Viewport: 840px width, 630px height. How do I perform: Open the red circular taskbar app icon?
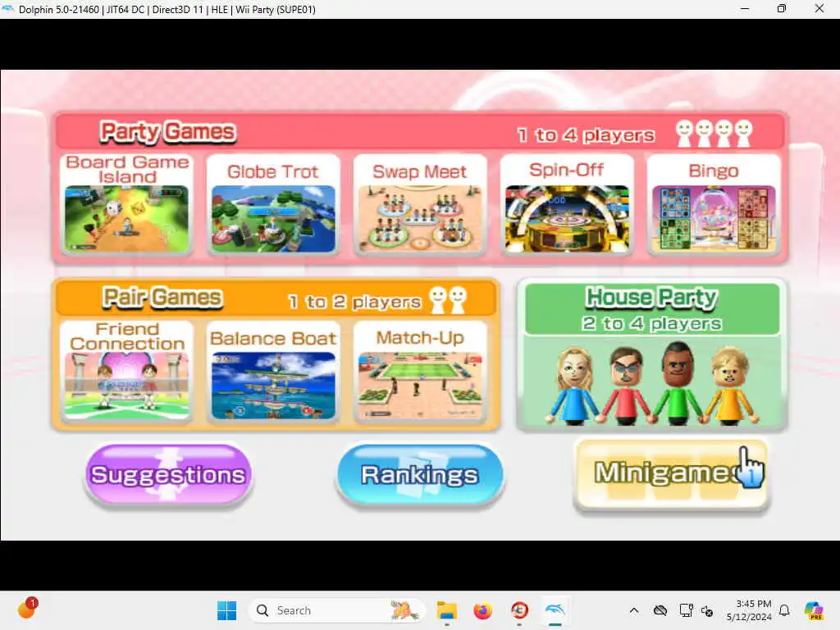point(519,610)
